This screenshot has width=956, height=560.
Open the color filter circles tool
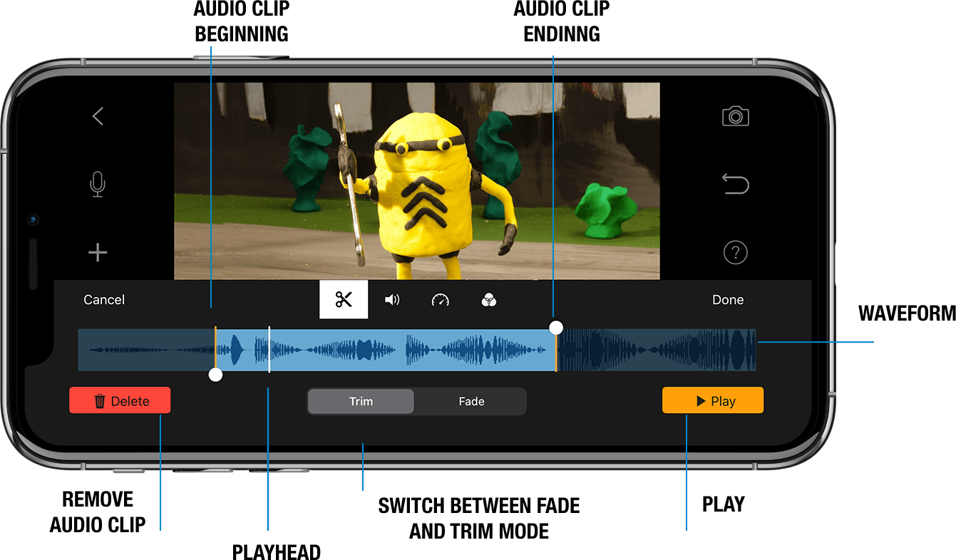click(x=489, y=300)
